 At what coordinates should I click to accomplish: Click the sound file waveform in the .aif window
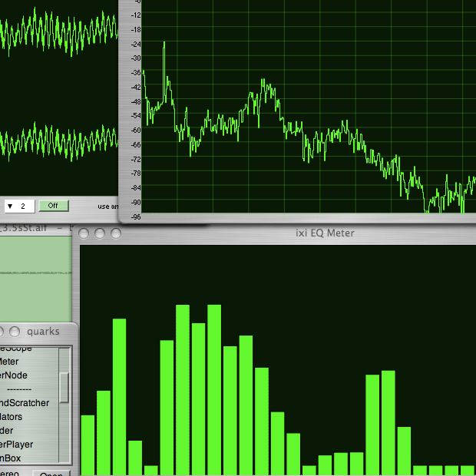click(35, 273)
